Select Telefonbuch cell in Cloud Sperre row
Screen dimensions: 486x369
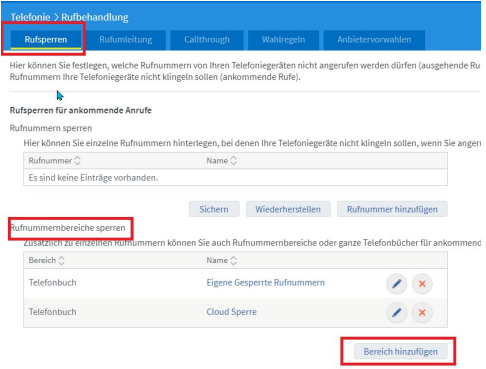[52, 312]
